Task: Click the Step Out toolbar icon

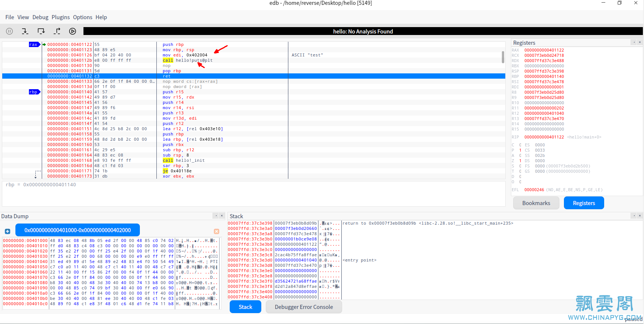Action: coord(57,31)
